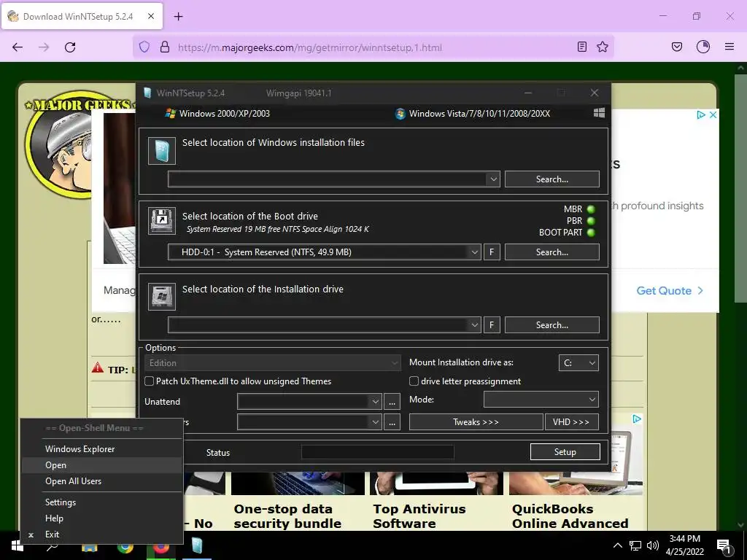Click the AdChoices triangle on top ad

click(701, 114)
